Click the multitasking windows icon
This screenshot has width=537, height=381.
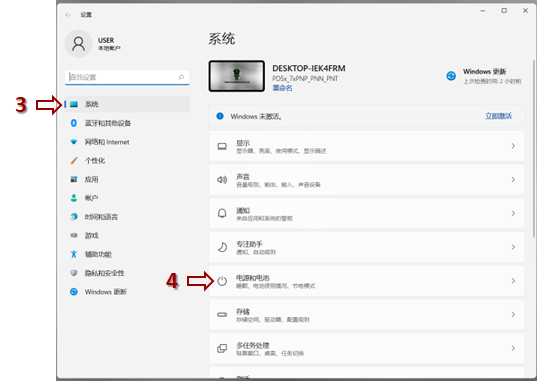point(222,348)
